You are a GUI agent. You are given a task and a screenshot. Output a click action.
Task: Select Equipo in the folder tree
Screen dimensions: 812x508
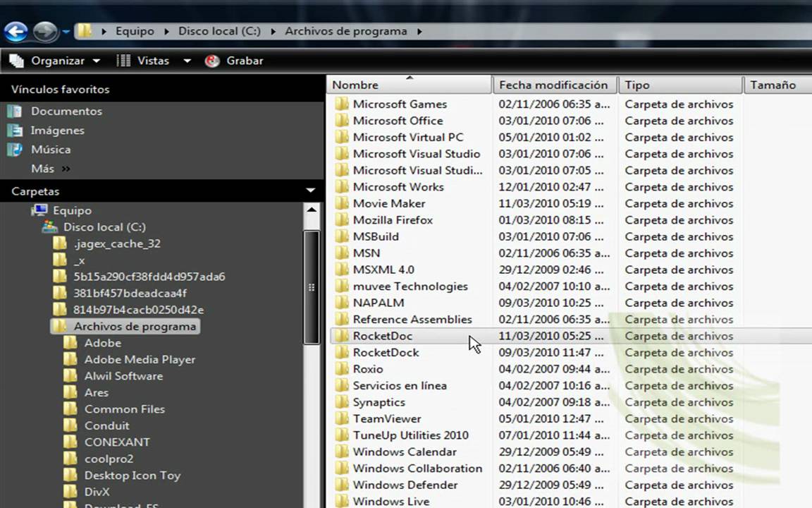tap(72, 210)
